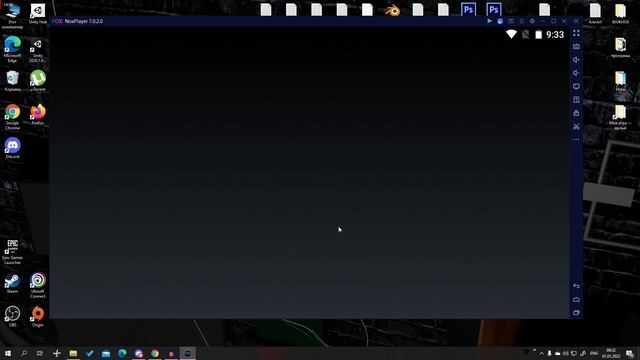Click the screen icon below the volume icons in Nox sidebar
Image resolution: width=640 pixels, height=360 pixels.
[576, 87]
